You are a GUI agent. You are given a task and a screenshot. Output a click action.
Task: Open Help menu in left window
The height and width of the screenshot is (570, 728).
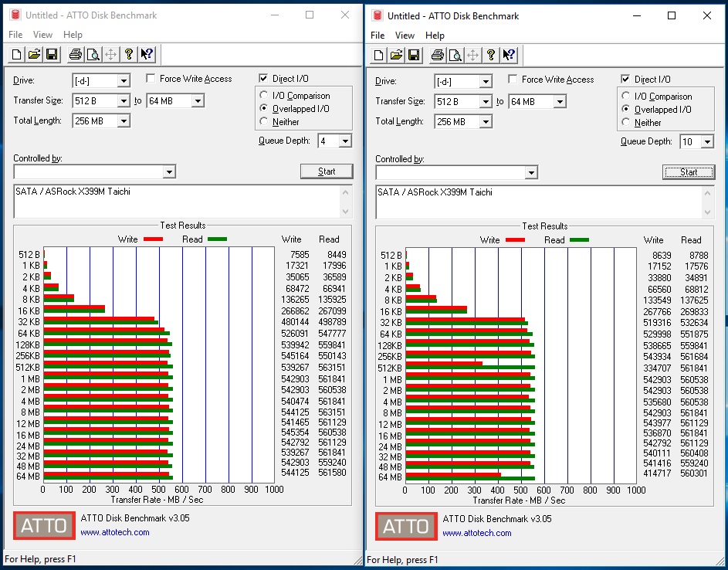tap(73, 35)
